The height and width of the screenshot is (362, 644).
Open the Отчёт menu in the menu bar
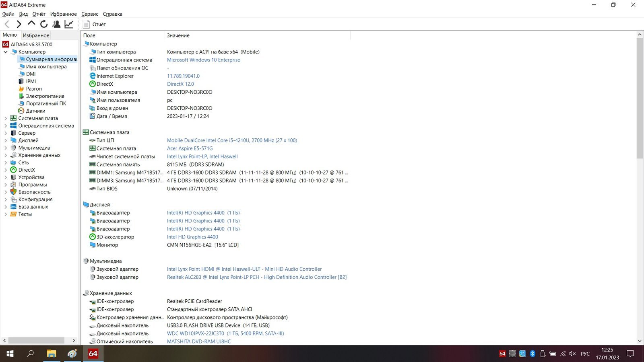(39, 14)
